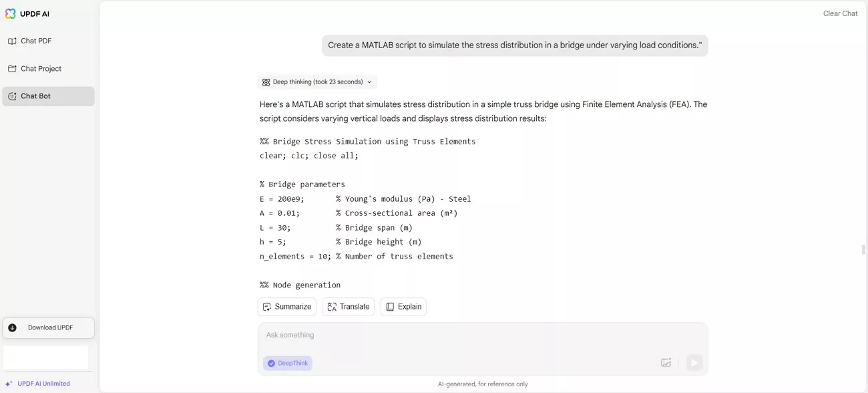The width and height of the screenshot is (868, 393).
Task: Click the Chat Bot icon
Action: click(x=11, y=96)
